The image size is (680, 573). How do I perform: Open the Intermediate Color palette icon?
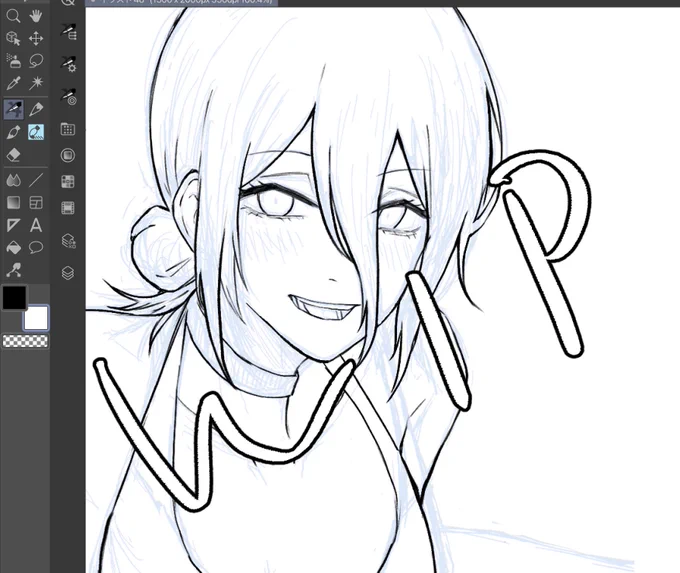pyautogui.click(x=68, y=181)
